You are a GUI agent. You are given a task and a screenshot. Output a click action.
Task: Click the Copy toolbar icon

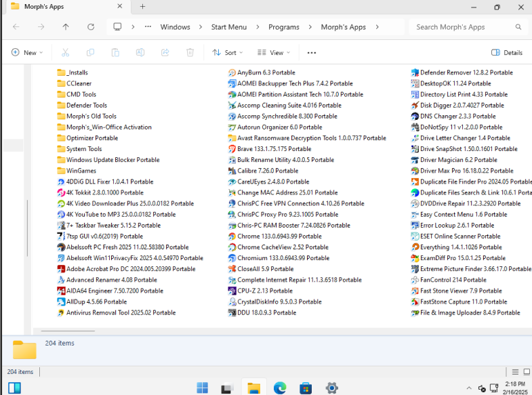[x=90, y=53]
